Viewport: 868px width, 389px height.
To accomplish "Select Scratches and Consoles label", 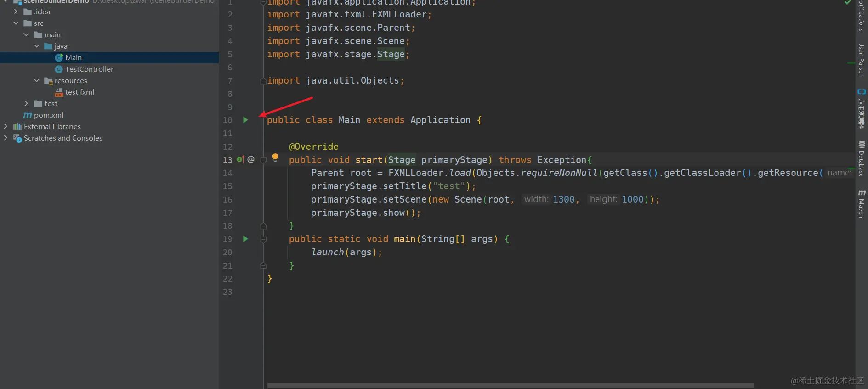I will click(x=63, y=138).
